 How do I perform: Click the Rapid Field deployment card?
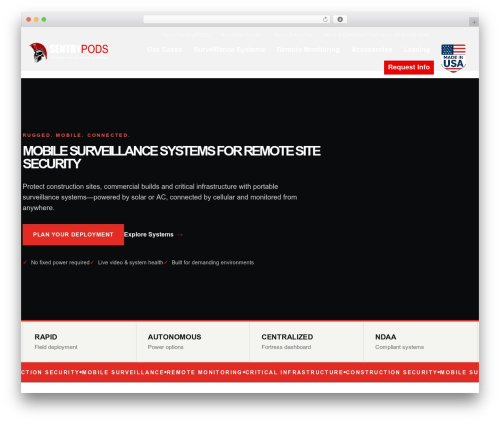pos(79,341)
